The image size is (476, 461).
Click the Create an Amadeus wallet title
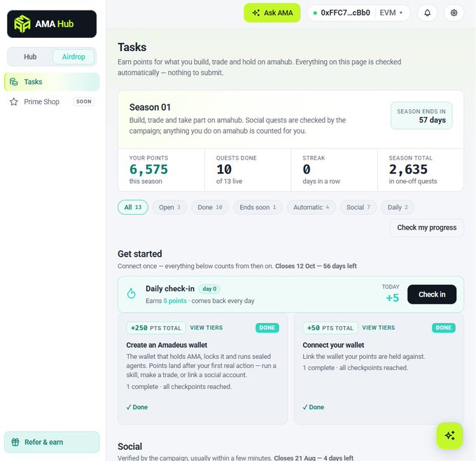pos(167,345)
